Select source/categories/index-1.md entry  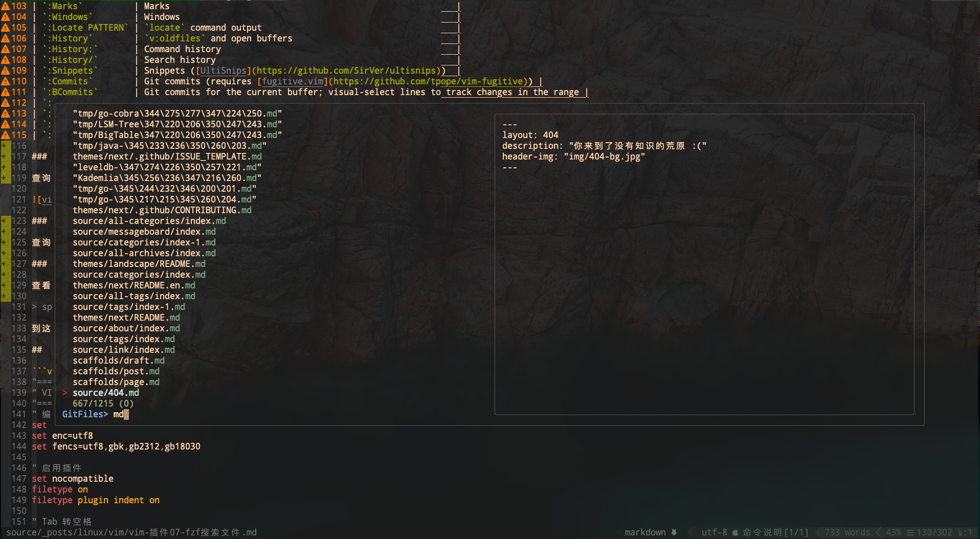tap(144, 242)
